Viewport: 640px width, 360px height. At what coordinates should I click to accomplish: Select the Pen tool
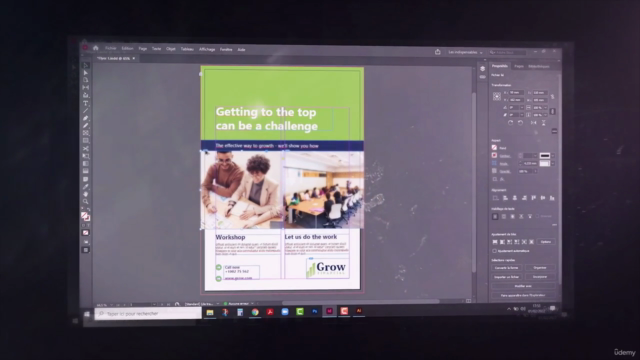tap(86, 118)
